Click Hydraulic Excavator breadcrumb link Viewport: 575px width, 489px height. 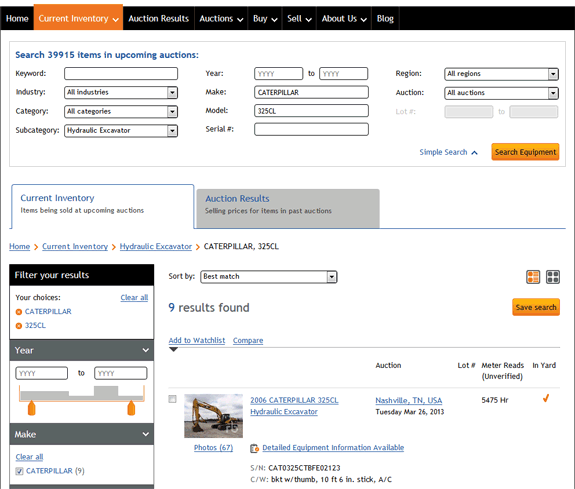coord(156,247)
